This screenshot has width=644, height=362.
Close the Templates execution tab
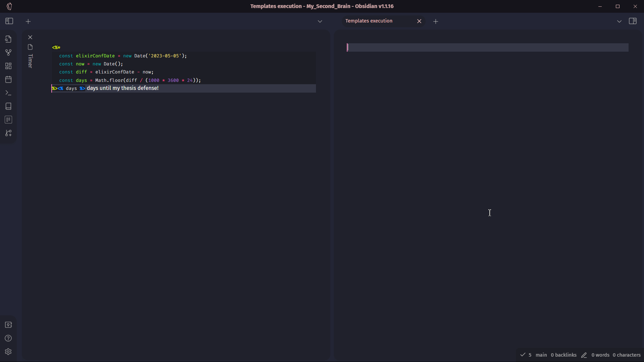tap(419, 21)
